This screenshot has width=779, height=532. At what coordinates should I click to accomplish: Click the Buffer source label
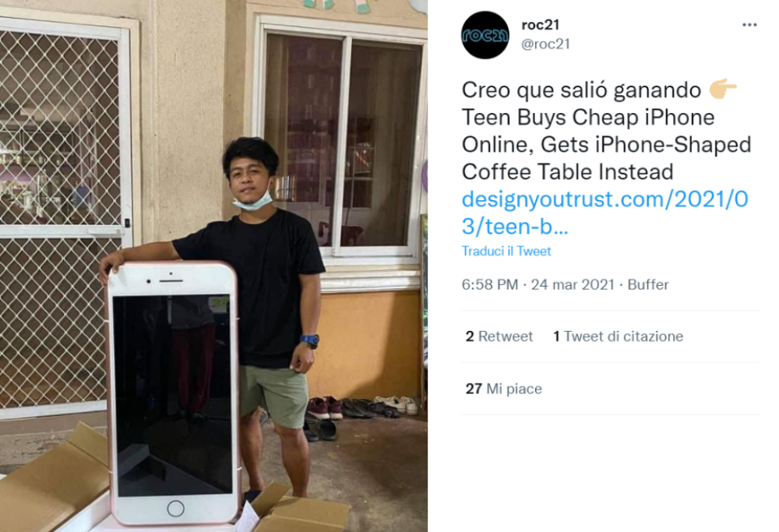648,284
